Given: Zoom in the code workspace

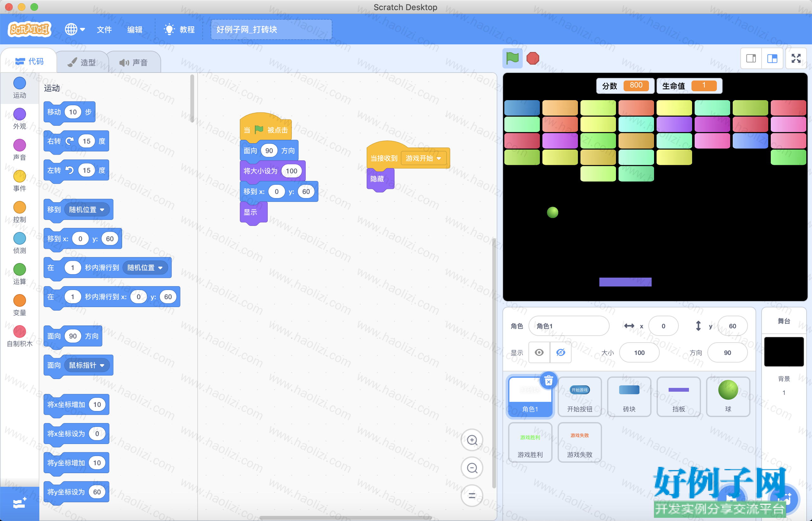Looking at the screenshot, I should [x=472, y=440].
